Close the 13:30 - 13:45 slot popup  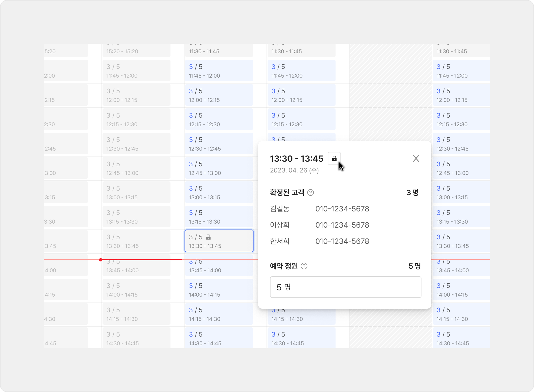click(x=416, y=158)
